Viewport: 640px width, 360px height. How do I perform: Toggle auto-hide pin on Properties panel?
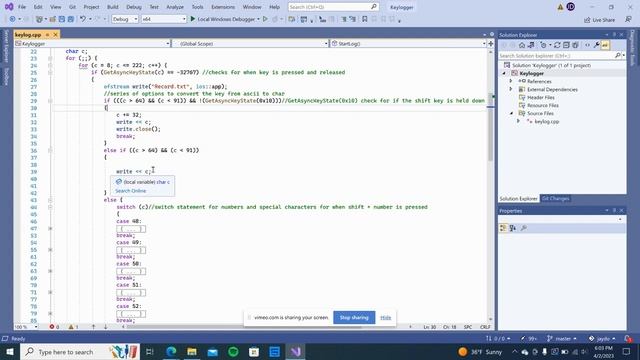click(614, 211)
